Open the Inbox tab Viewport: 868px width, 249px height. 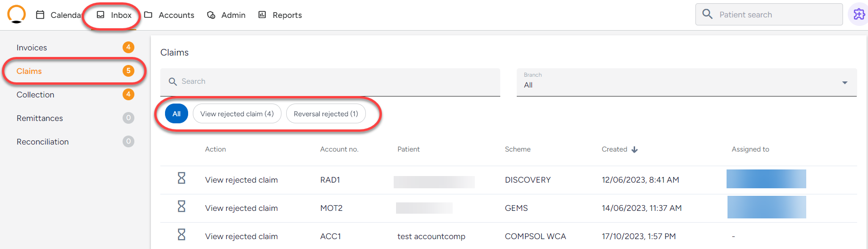(114, 15)
